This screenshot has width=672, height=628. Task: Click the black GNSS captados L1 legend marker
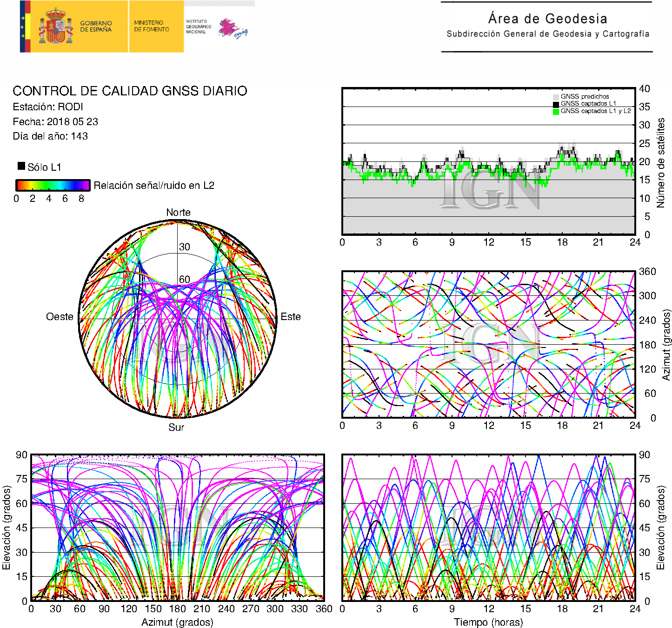click(x=556, y=104)
